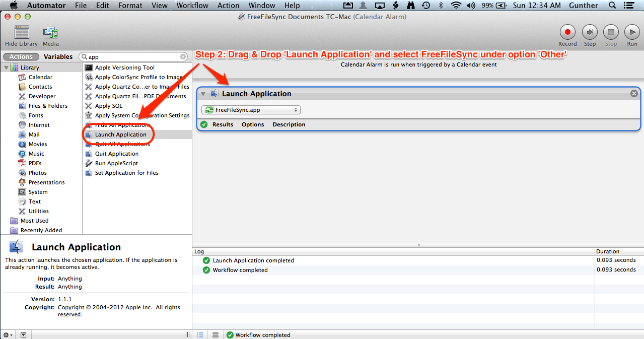Switch to the Variables tab
The height and width of the screenshot is (339, 644).
click(x=58, y=57)
